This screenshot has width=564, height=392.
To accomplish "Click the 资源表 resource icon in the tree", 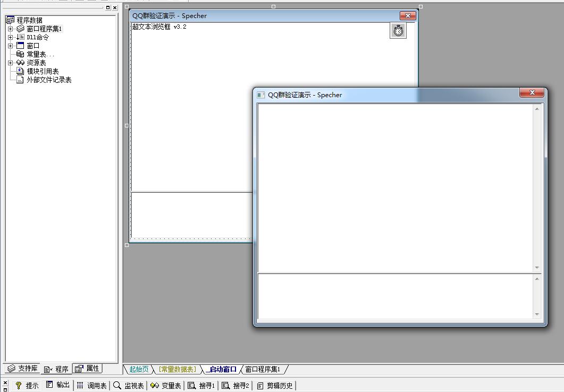I will [x=21, y=63].
